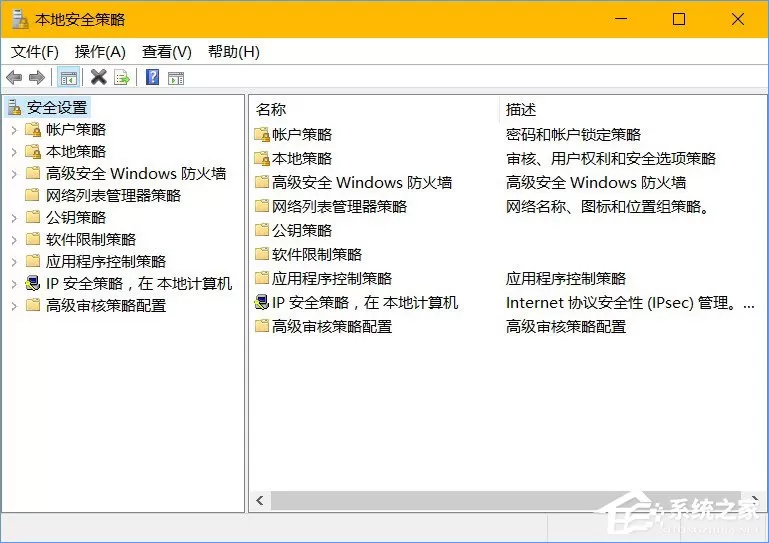The image size is (769, 543).
Task: Expand 高级审核策略配置 in the tree
Action: click(14, 306)
